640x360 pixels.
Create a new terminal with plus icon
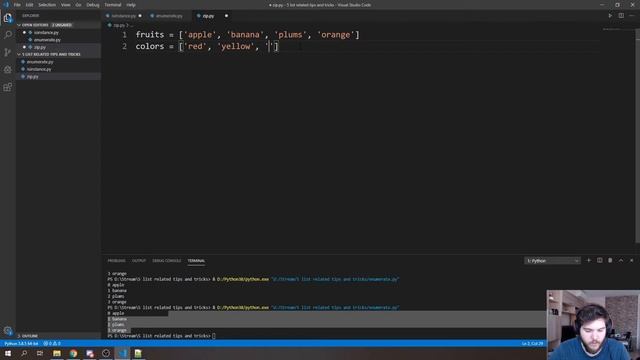589,260
